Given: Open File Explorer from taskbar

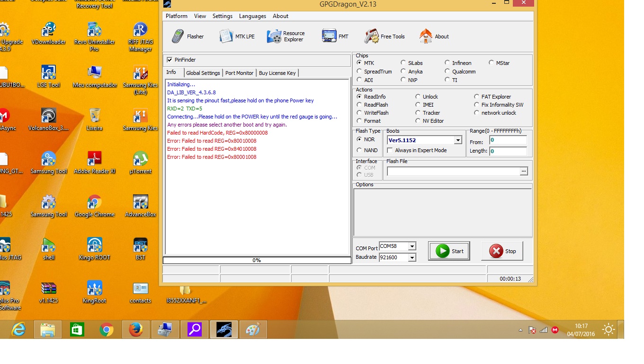Looking at the screenshot, I should pyautogui.click(x=48, y=329).
